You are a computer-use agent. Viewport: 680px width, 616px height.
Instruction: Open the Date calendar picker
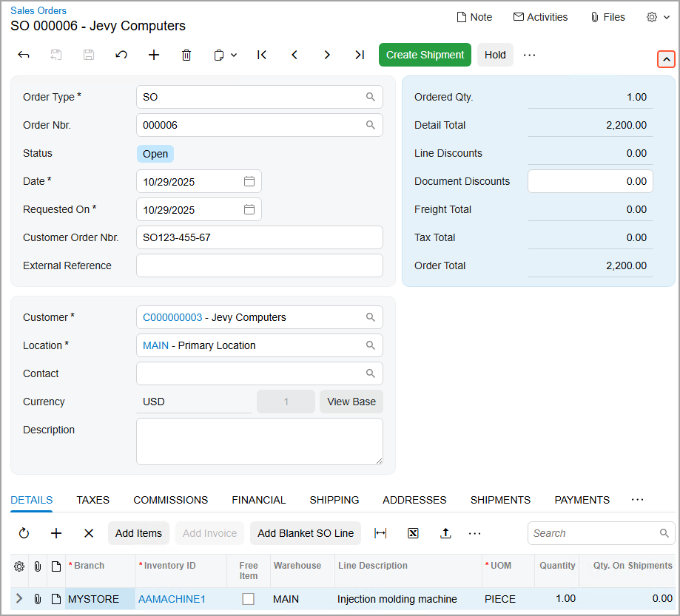click(249, 181)
